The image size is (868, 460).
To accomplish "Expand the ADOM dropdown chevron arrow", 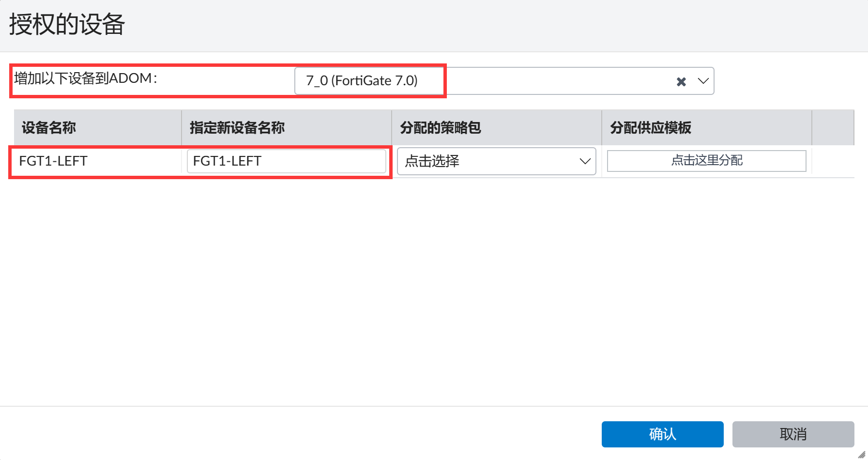I will pyautogui.click(x=703, y=81).
